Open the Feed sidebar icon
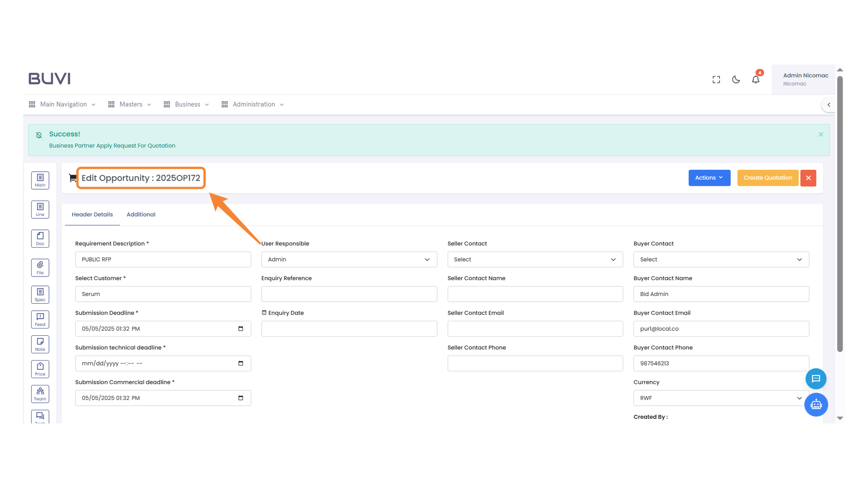Image resolution: width=868 pixels, height=488 pixels. (x=40, y=319)
